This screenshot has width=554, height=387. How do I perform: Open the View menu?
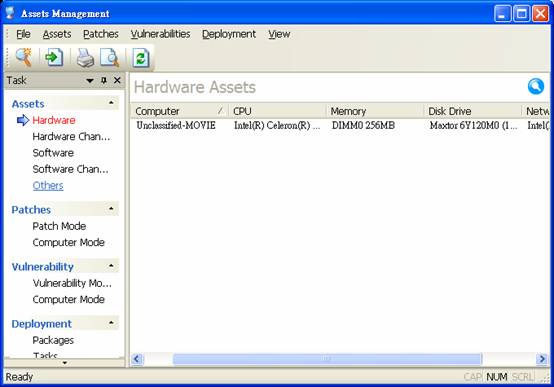[279, 34]
